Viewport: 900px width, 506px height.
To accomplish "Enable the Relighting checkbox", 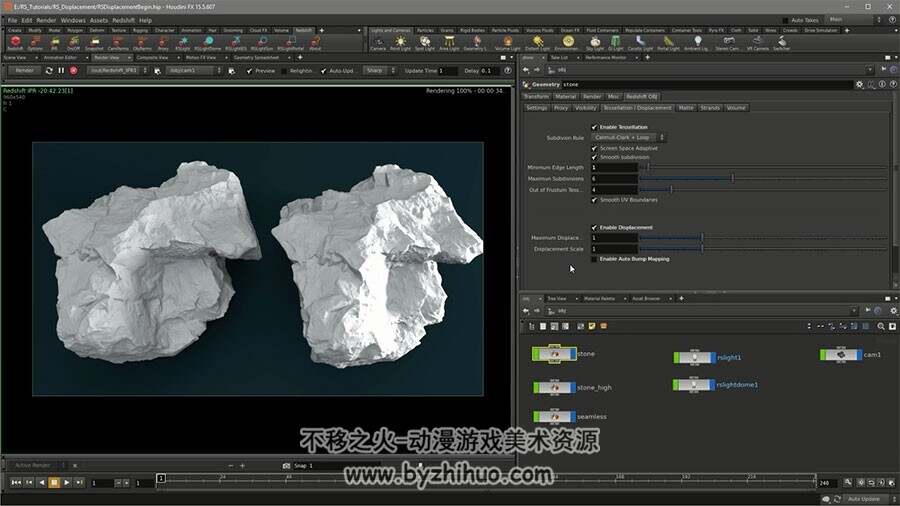I will (x=284, y=71).
